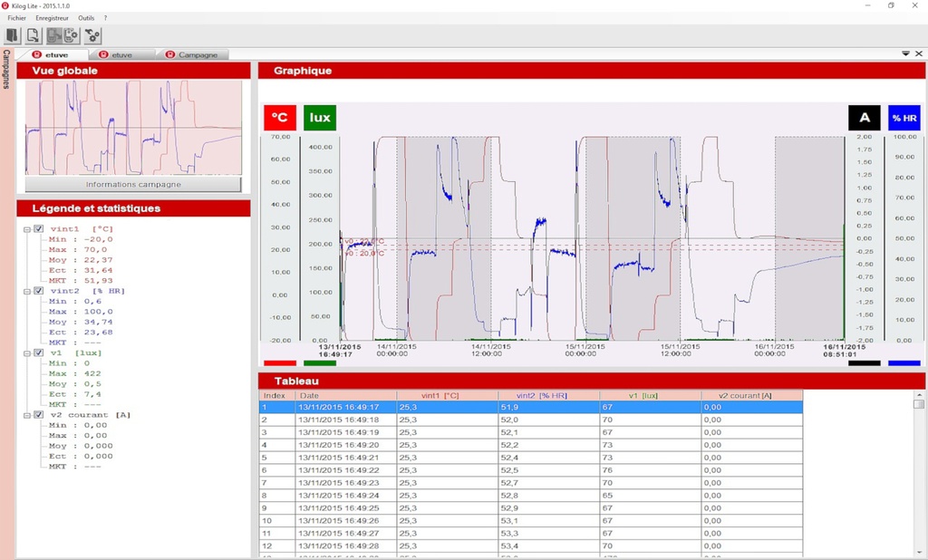
Task: Select table row 13/11/2015 16:49:18
Action: [531, 420]
